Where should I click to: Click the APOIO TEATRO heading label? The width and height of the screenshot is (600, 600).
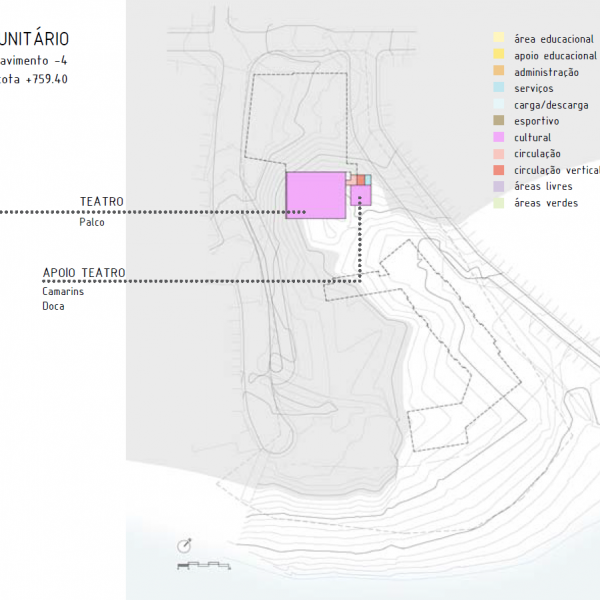click(x=84, y=272)
